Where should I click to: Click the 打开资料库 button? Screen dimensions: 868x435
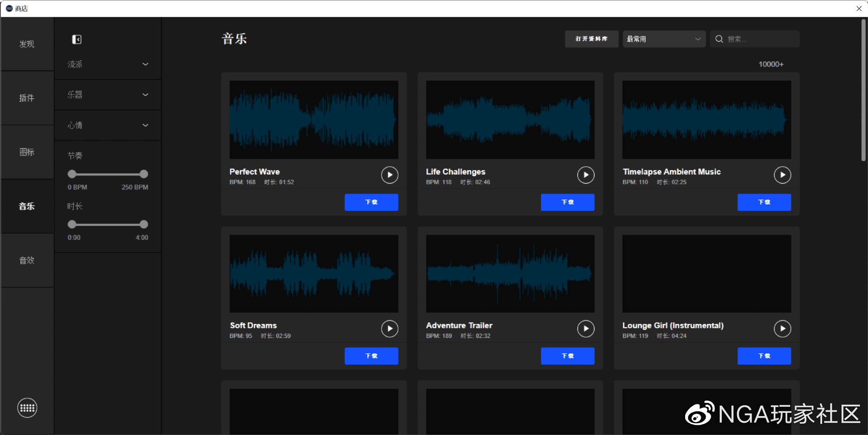[x=591, y=39]
